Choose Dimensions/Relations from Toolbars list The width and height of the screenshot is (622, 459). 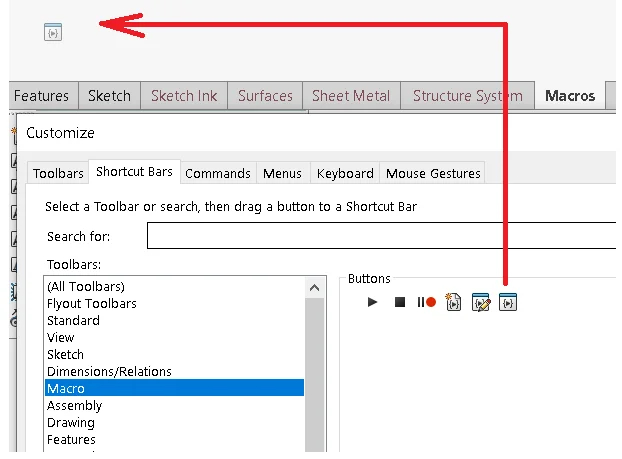(x=109, y=371)
